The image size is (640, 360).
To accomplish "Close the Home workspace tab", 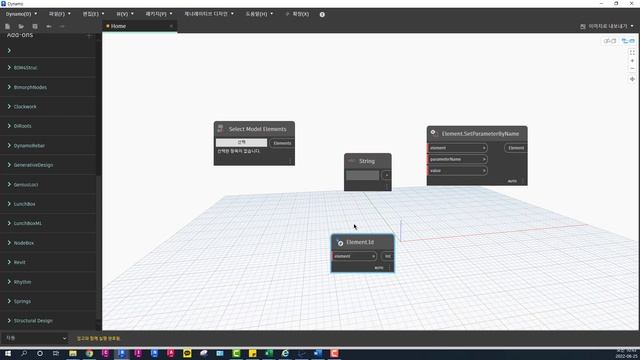I will [x=171, y=26].
